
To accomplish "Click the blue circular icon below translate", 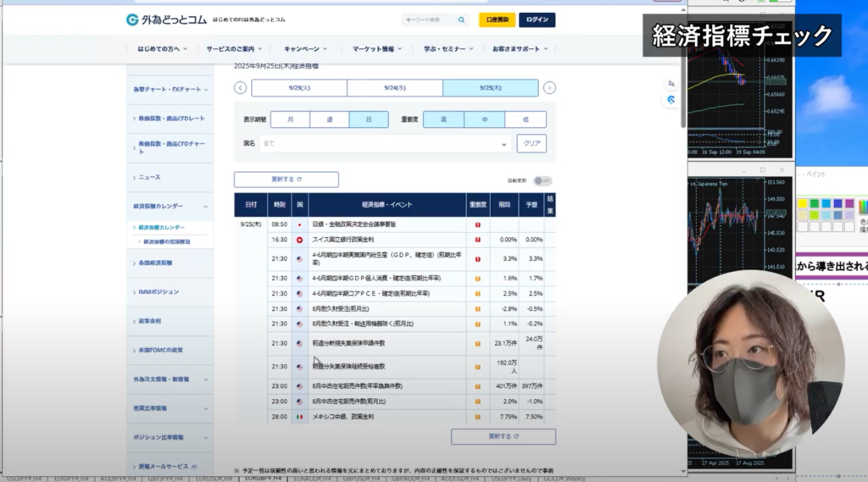I will click(x=670, y=99).
